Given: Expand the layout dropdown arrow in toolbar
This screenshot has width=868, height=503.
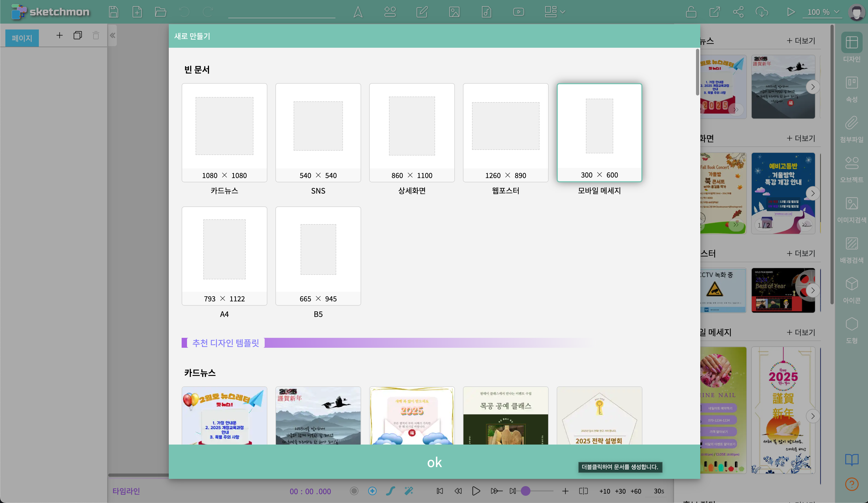Looking at the screenshot, I should [563, 12].
